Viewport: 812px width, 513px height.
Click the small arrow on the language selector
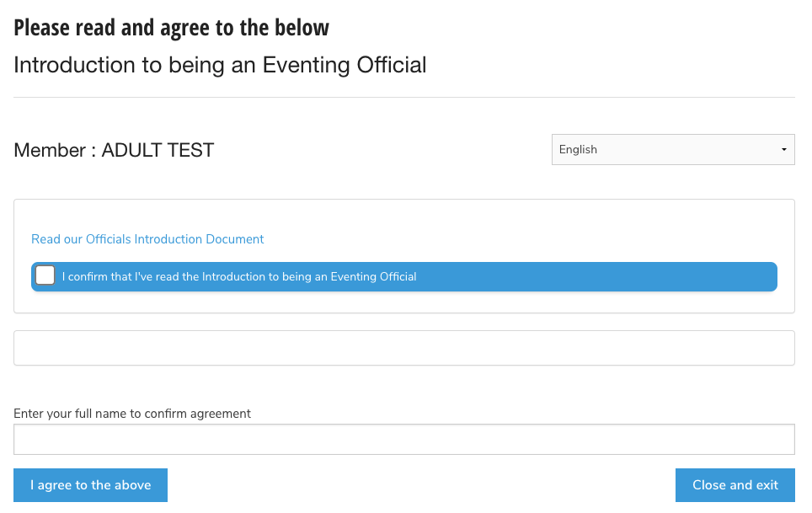[x=783, y=150]
